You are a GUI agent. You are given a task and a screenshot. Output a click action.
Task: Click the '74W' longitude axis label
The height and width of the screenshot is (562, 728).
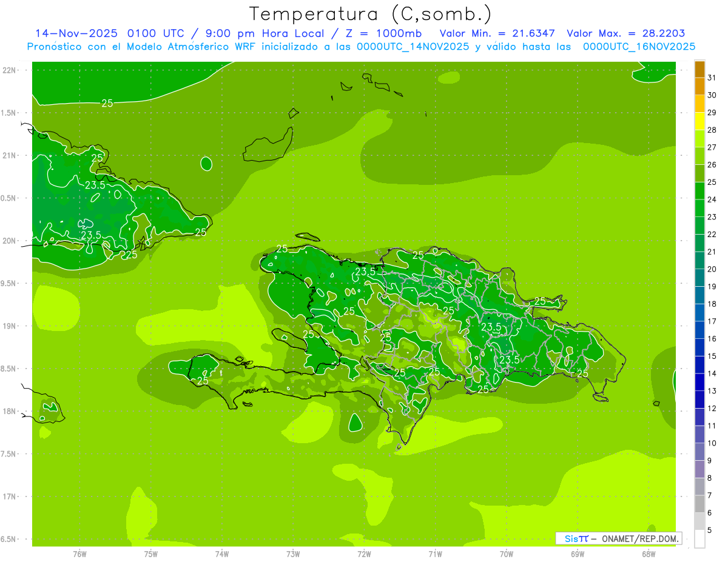coord(221,554)
